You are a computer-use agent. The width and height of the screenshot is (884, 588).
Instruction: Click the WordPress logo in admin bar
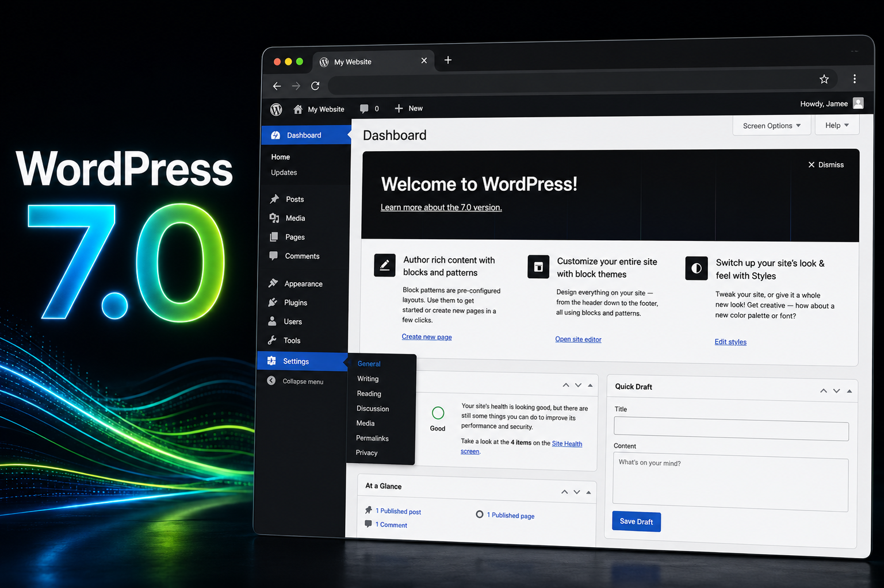[276, 109]
